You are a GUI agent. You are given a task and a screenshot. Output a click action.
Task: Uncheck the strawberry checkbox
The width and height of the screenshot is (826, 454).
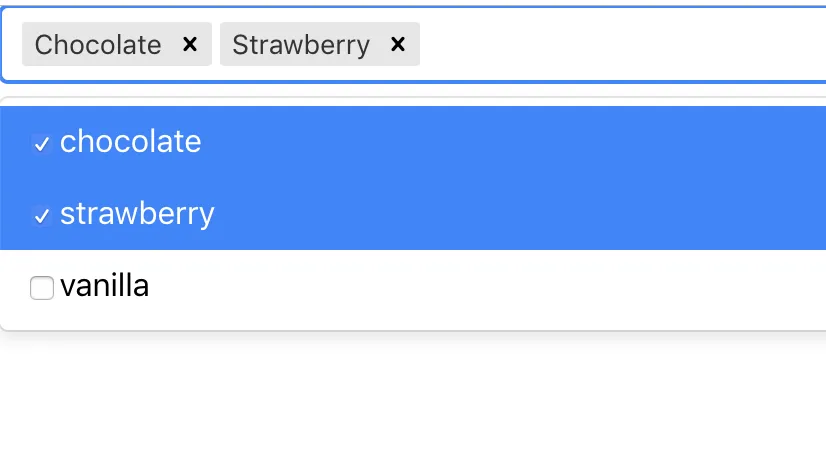point(41,215)
